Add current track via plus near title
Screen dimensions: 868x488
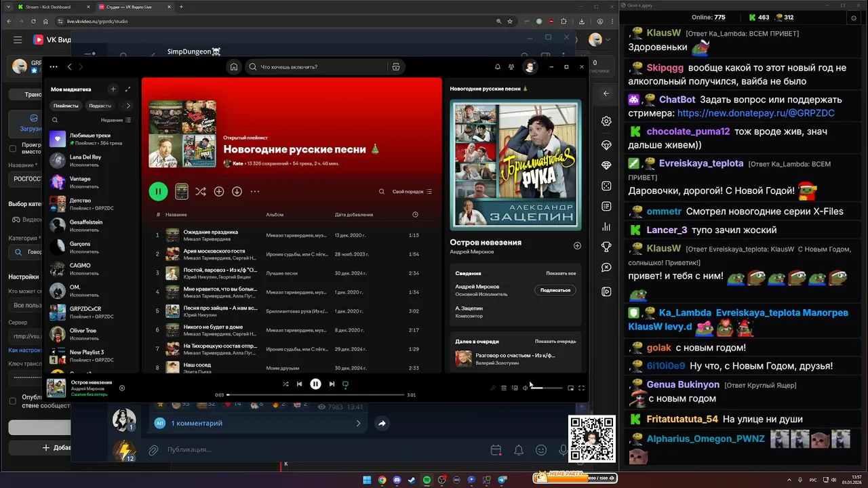(x=122, y=388)
